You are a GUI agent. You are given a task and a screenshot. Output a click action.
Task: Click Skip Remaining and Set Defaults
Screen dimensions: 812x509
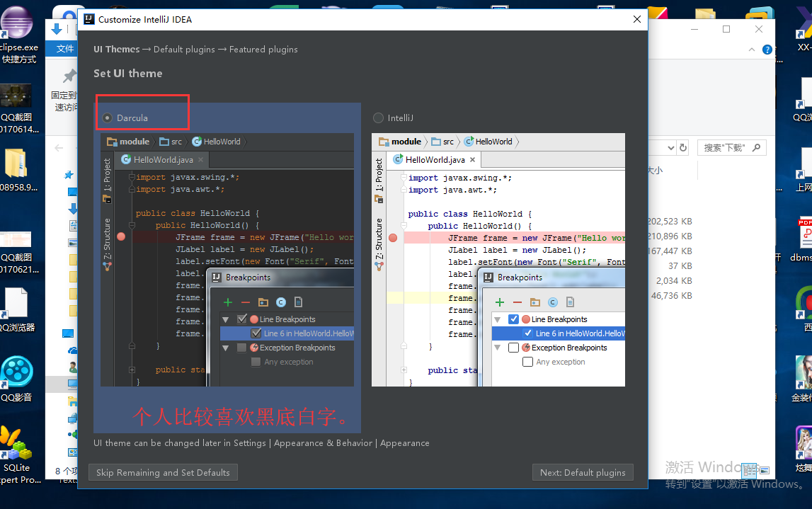pos(163,472)
